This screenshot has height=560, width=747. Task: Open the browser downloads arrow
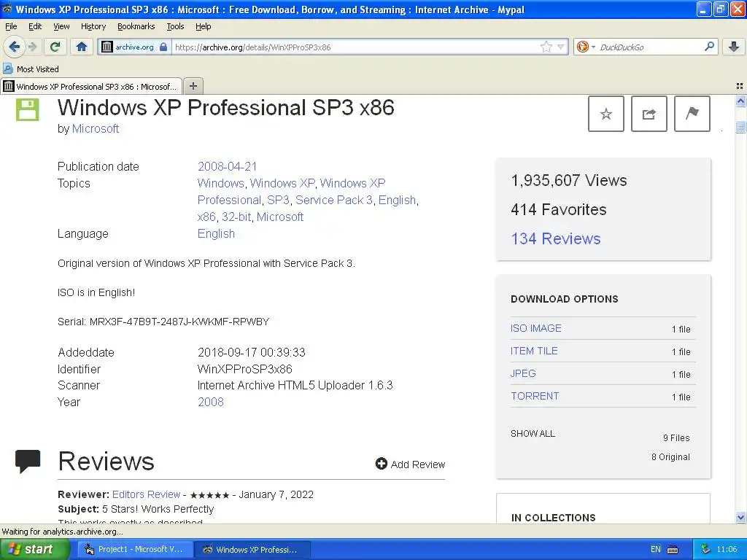tap(734, 47)
